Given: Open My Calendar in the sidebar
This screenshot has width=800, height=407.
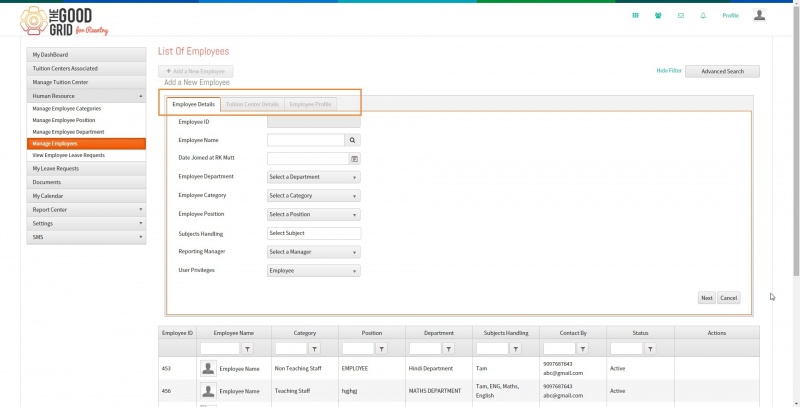Looking at the screenshot, I should pos(86,196).
